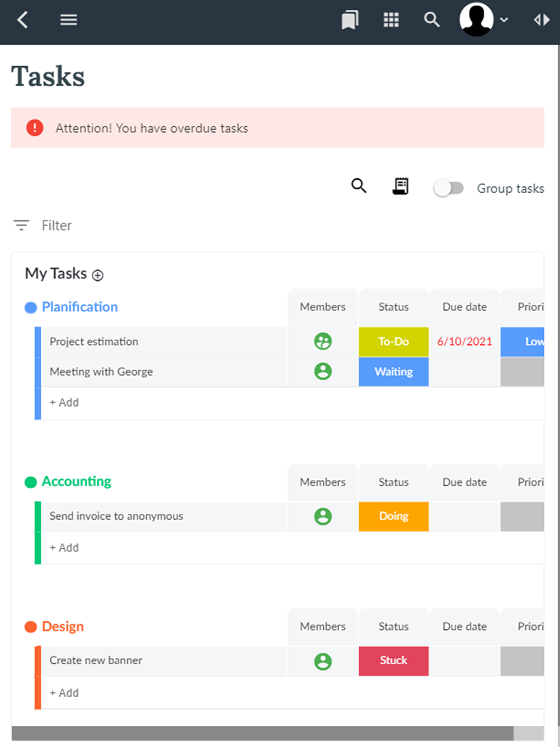Click the blue Planification group dot
560x747 pixels.
[31, 307]
